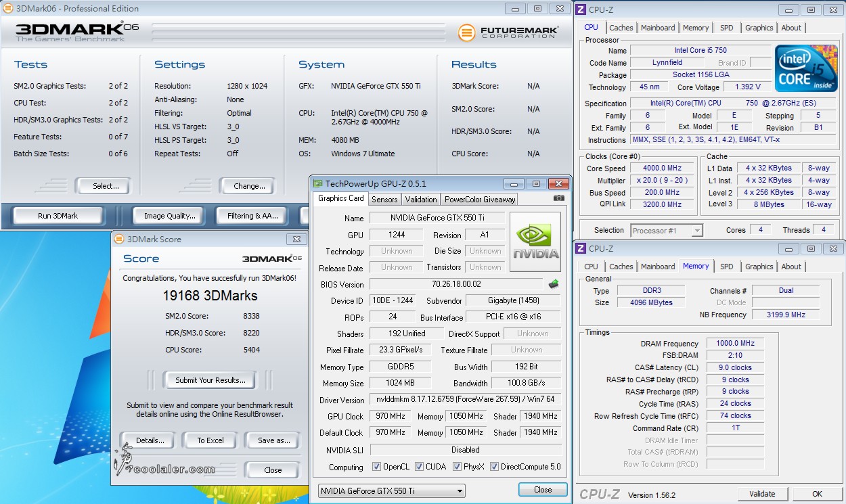Click the Run 3DMark button

tap(58, 216)
